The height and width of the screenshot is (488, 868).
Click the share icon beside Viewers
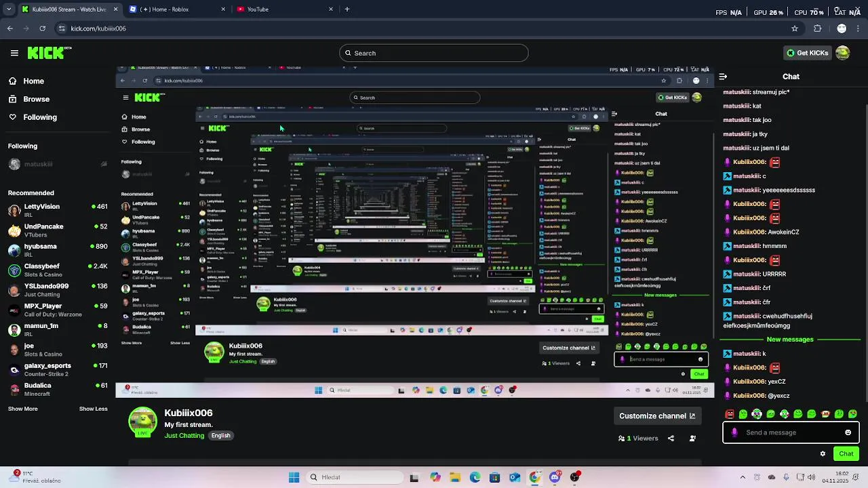tap(671, 439)
